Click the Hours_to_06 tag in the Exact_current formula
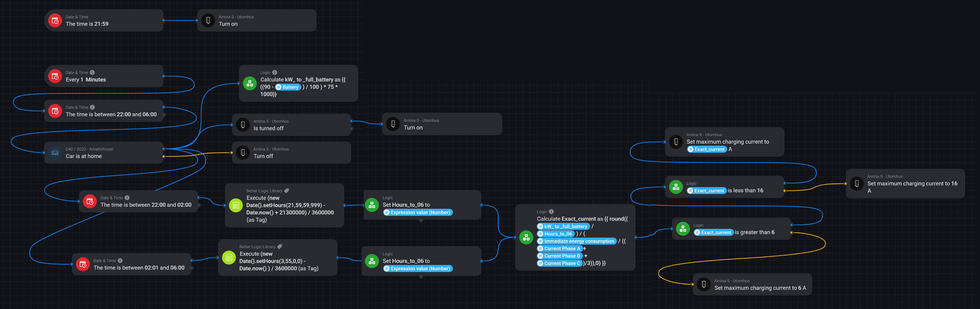The height and width of the screenshot is (309, 980). click(x=555, y=234)
